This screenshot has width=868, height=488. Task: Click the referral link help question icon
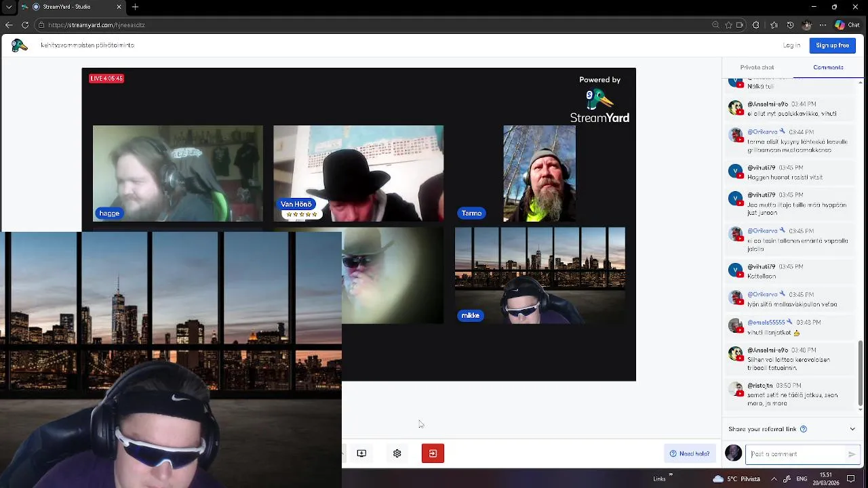[x=804, y=429]
